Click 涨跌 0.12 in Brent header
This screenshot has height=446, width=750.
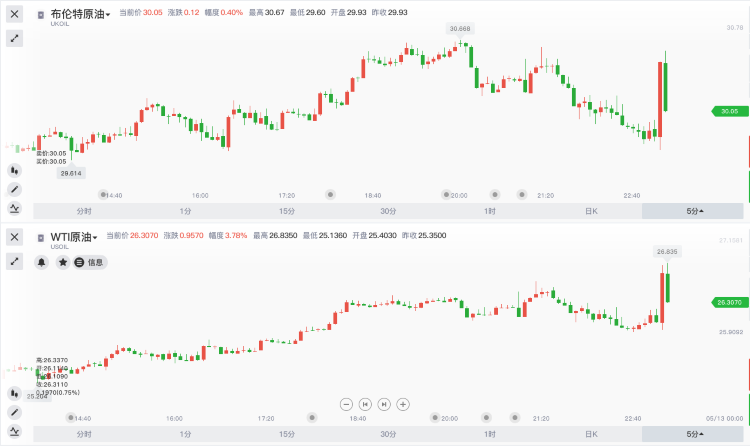(x=183, y=12)
